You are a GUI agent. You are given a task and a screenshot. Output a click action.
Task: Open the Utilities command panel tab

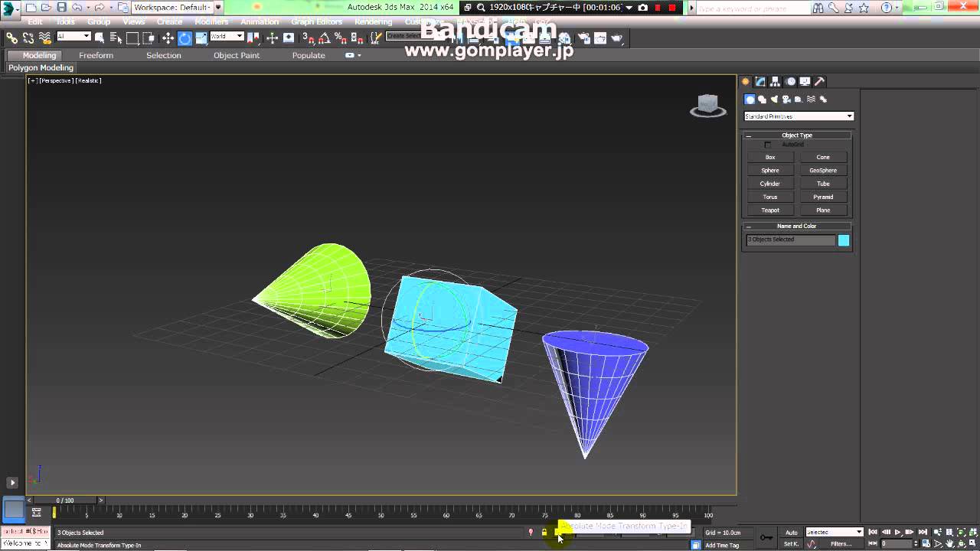coord(819,82)
